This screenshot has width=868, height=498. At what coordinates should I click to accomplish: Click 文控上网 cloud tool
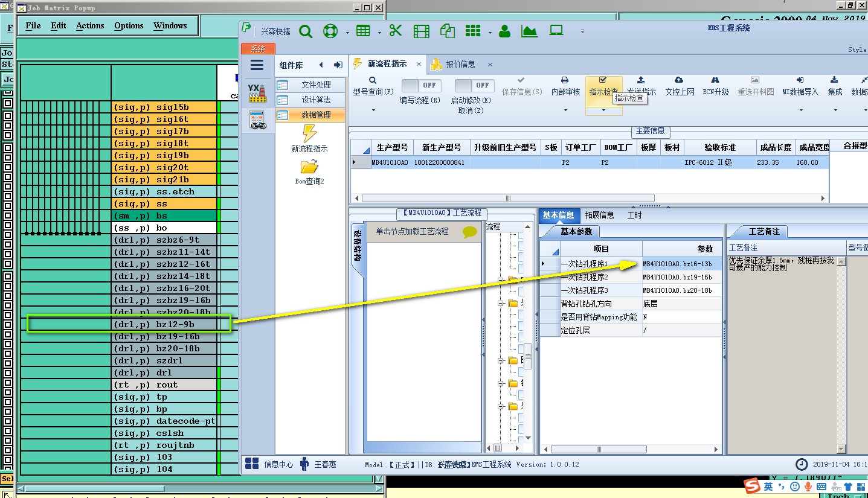click(x=680, y=86)
